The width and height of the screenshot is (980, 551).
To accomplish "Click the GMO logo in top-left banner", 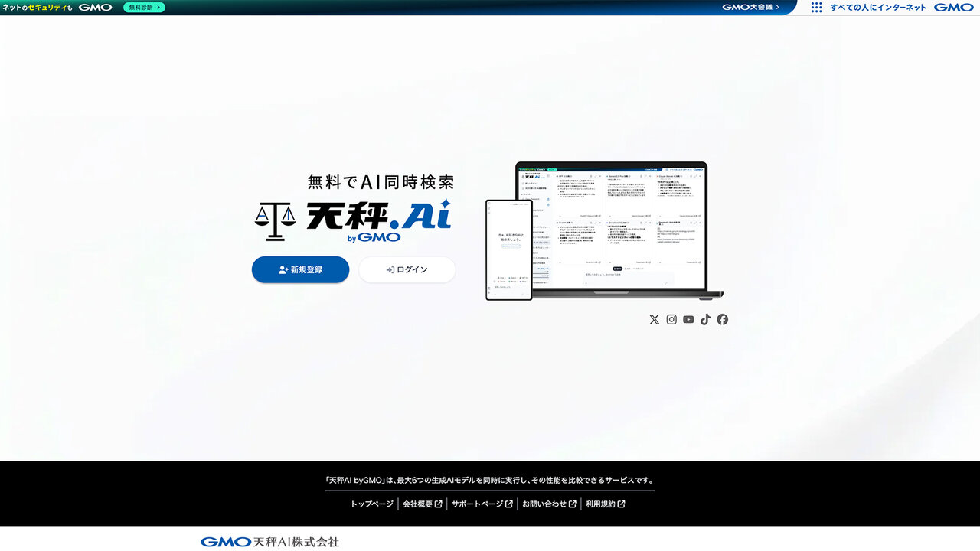I will pyautogui.click(x=95, y=8).
